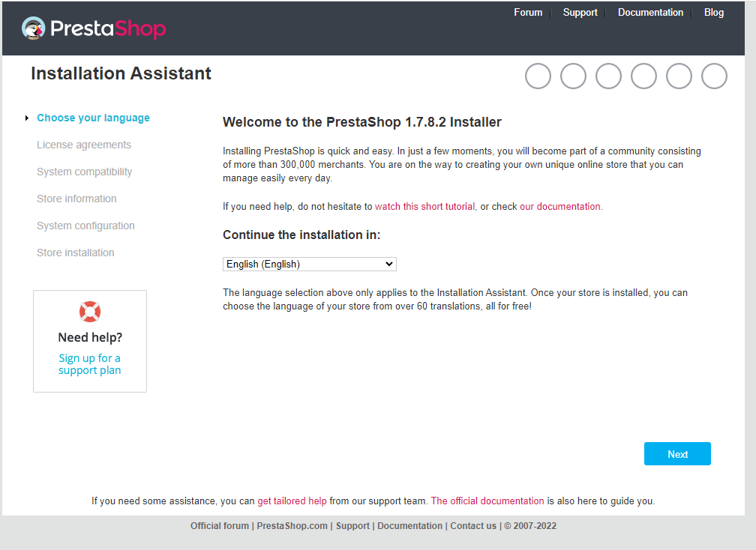Select Sign up for a support plan
The height and width of the screenshot is (550, 756).
pos(90,364)
